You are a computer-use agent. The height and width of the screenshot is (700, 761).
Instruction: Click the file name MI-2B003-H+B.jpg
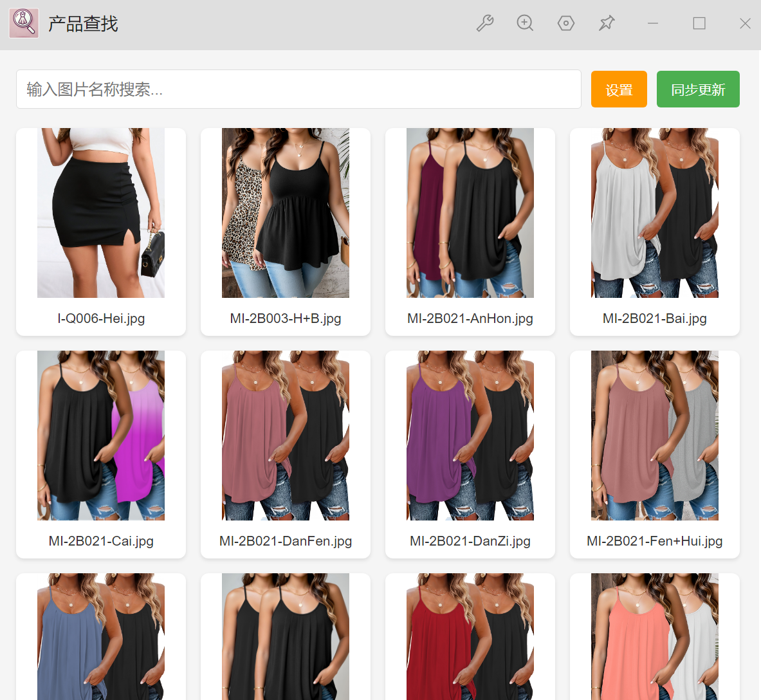(x=286, y=318)
